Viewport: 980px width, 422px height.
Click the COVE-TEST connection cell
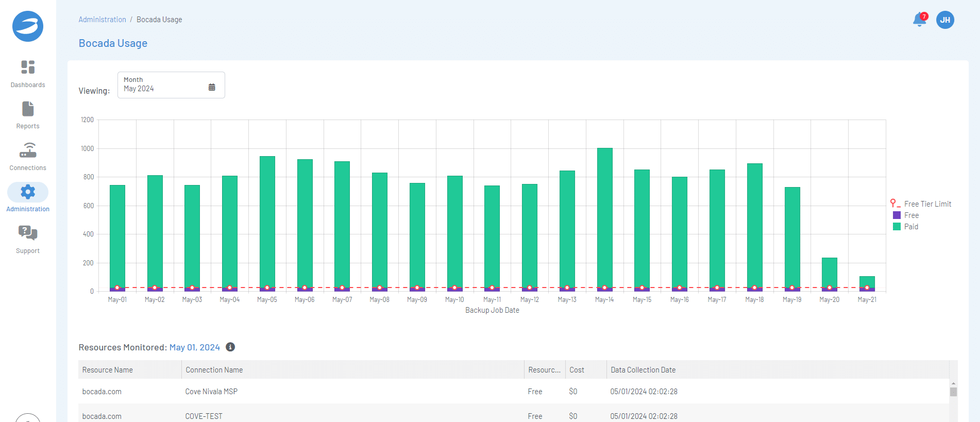(x=204, y=416)
